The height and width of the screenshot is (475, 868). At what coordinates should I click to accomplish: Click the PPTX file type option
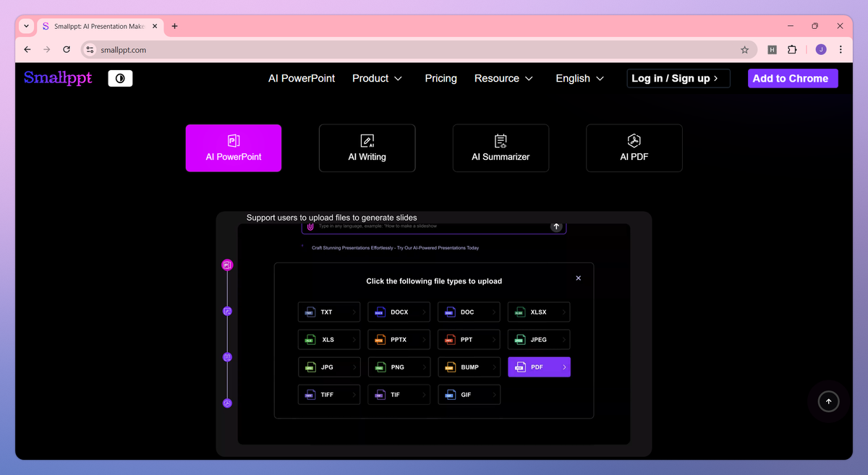[399, 339]
